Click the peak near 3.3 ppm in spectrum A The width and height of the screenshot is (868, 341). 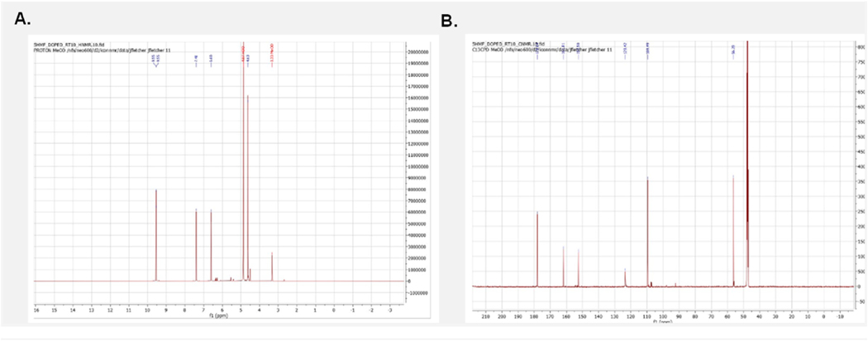(272, 267)
